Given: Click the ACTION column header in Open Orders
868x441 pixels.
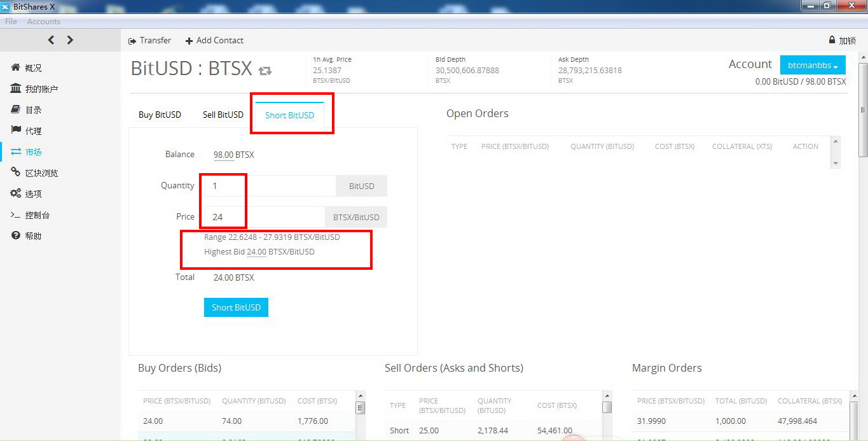Looking at the screenshot, I should tap(806, 146).
